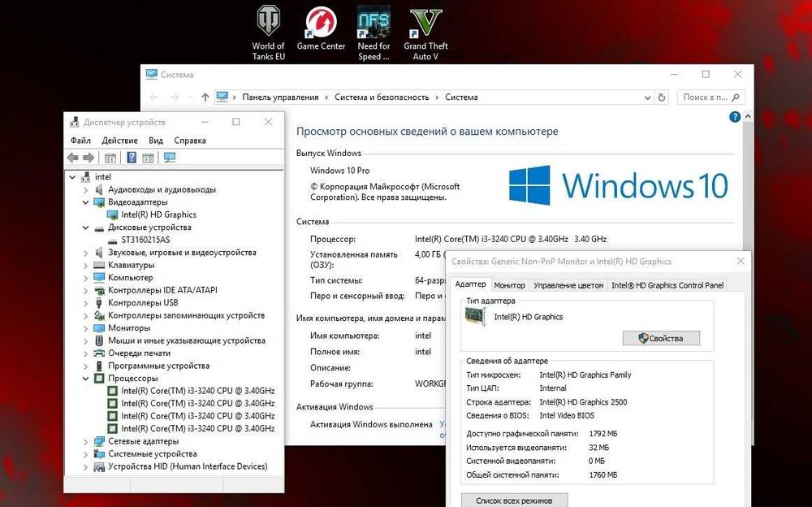Expand Клавиатуры node
The image size is (812, 507).
point(85,265)
